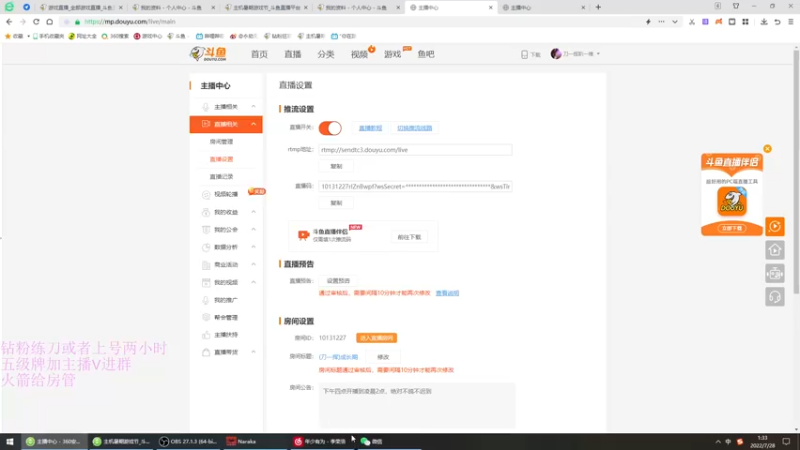This screenshot has width=800, height=450.
Task: Open 分类 in the top navigation
Action: pos(326,54)
